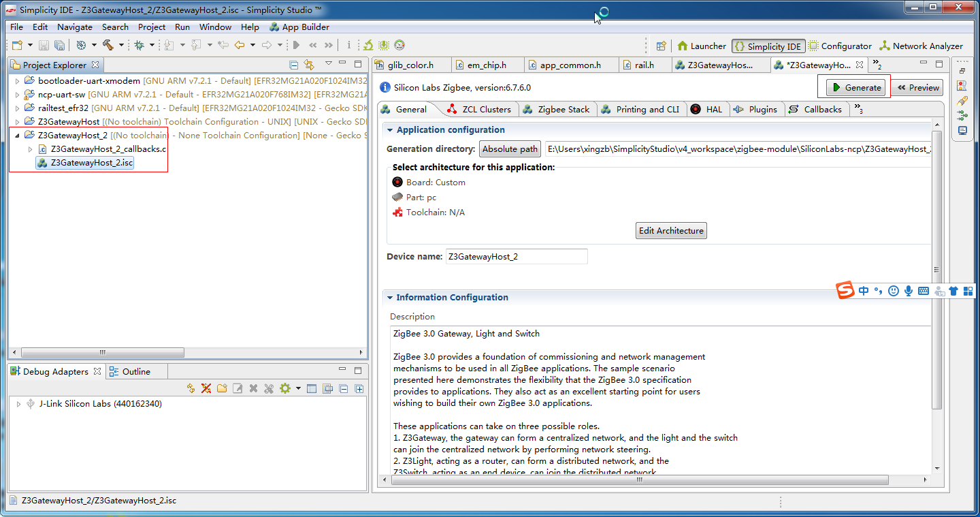This screenshot has height=517, width=980.
Task: Open the energy profiler gauge icon
Action: 399,46
